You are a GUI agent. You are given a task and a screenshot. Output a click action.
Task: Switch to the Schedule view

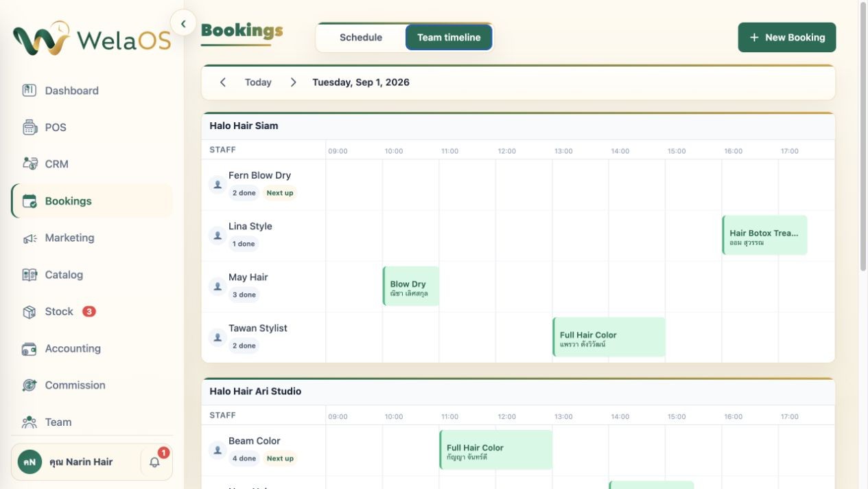361,37
